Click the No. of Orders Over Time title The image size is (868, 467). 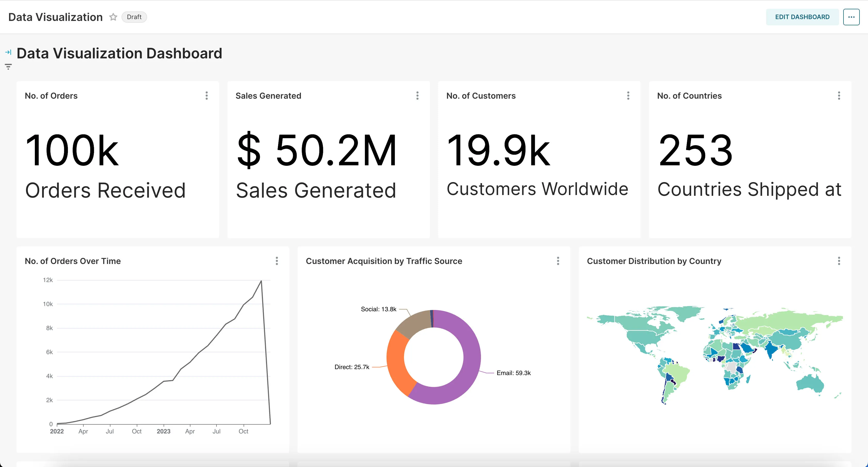click(73, 261)
